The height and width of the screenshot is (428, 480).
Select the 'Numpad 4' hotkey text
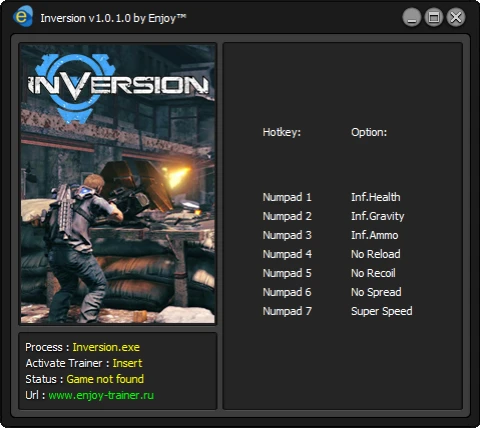coord(287,254)
